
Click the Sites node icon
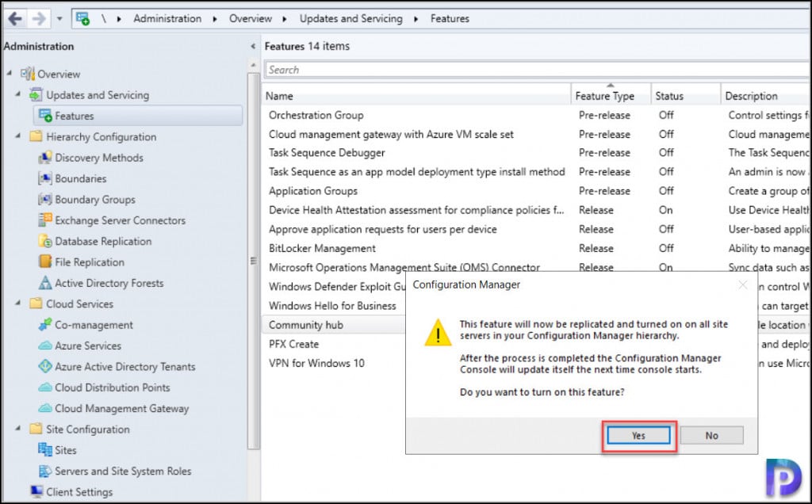pyautogui.click(x=45, y=449)
